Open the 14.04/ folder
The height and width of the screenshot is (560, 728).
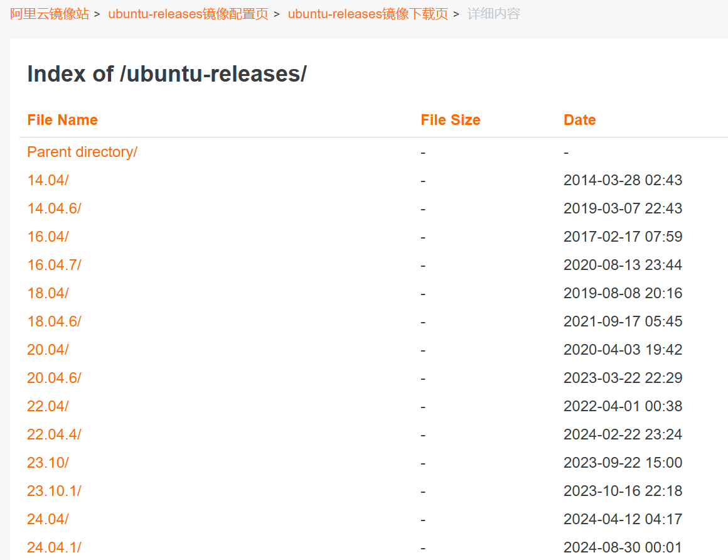[48, 180]
